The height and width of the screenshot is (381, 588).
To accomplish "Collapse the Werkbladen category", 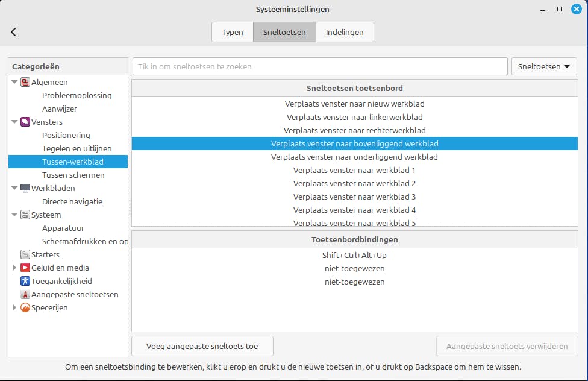I will 14,187.
